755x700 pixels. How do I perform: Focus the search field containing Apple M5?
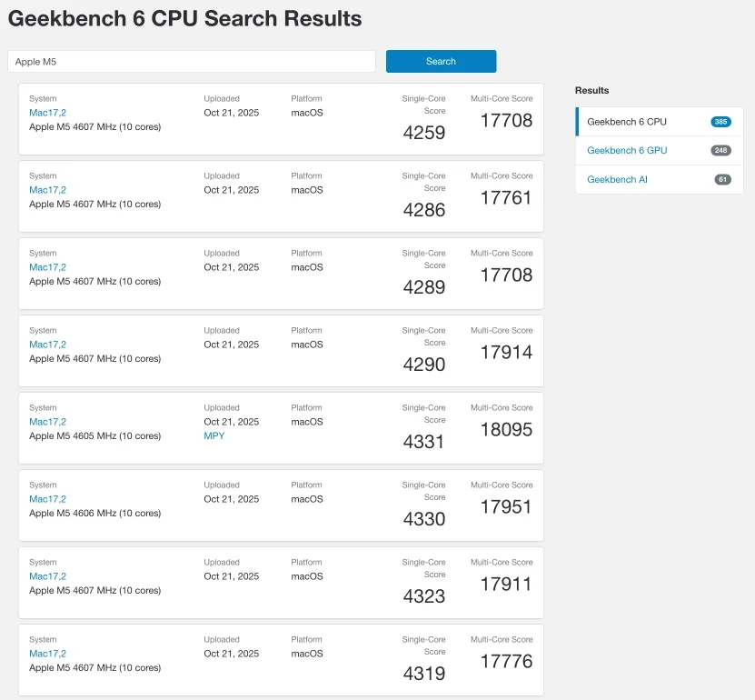(x=192, y=62)
